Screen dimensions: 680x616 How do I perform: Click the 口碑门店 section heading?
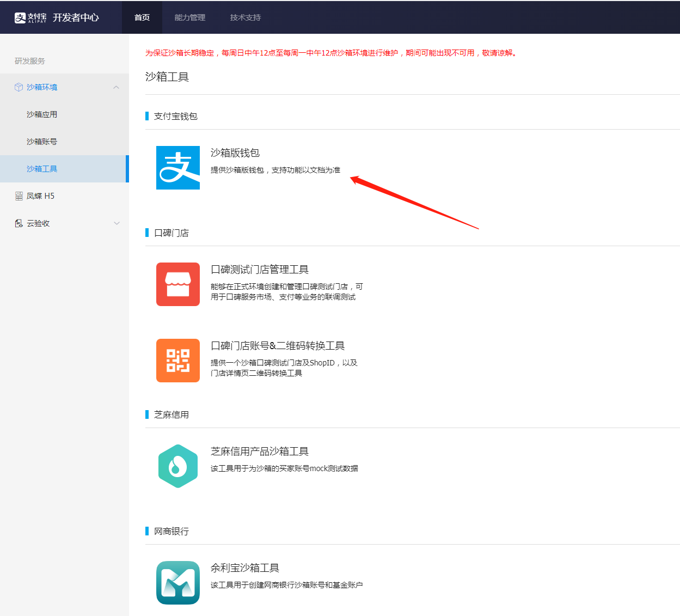pos(171,233)
